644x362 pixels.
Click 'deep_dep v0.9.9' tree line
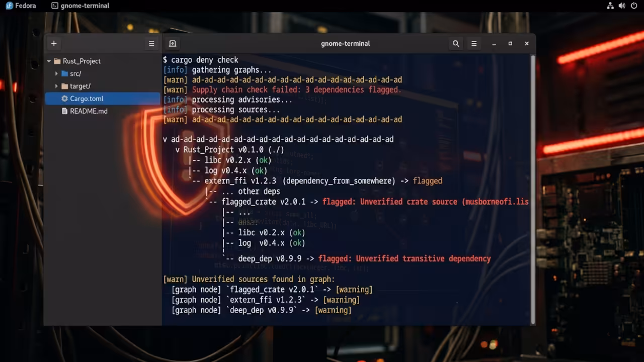270,258
